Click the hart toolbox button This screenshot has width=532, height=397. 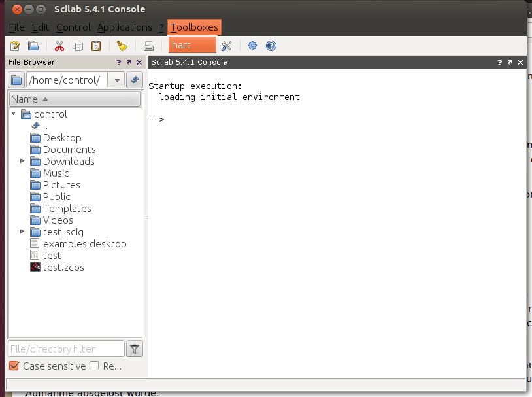(x=192, y=45)
